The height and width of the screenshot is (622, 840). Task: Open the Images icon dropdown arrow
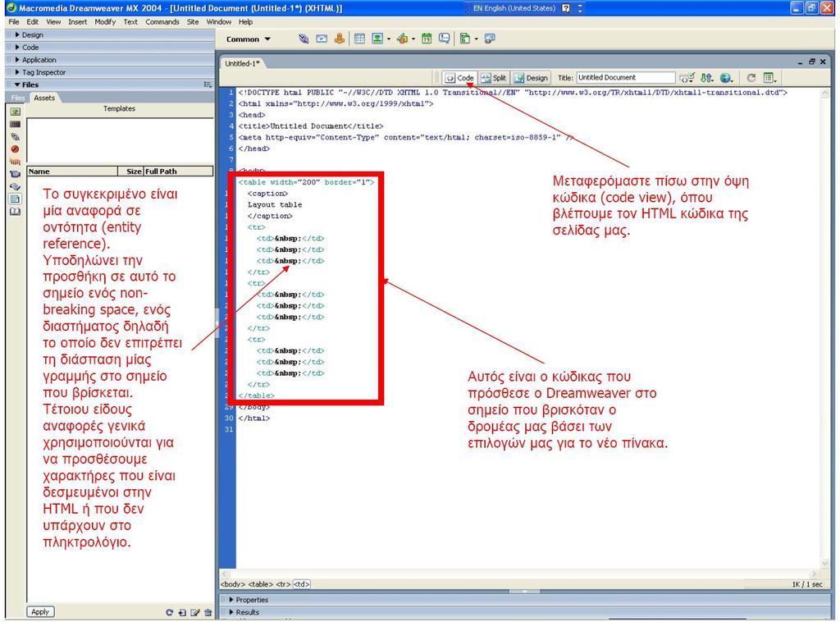coord(388,39)
